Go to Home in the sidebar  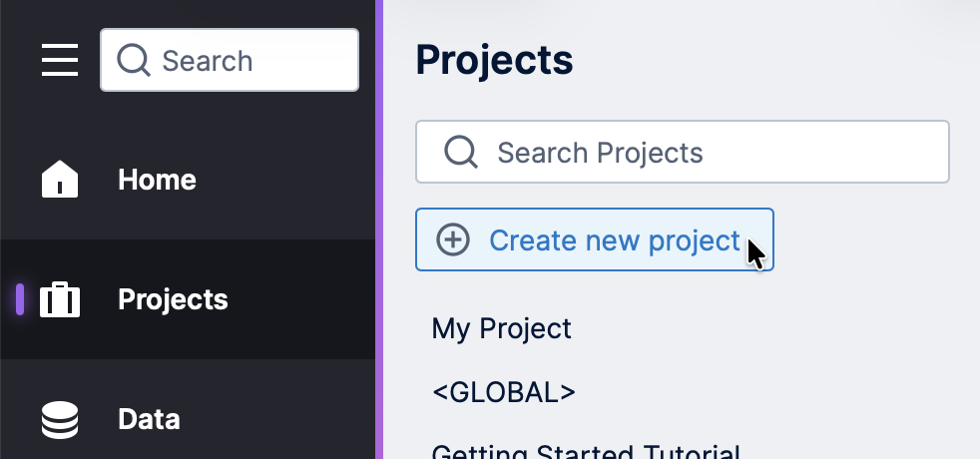(x=157, y=180)
